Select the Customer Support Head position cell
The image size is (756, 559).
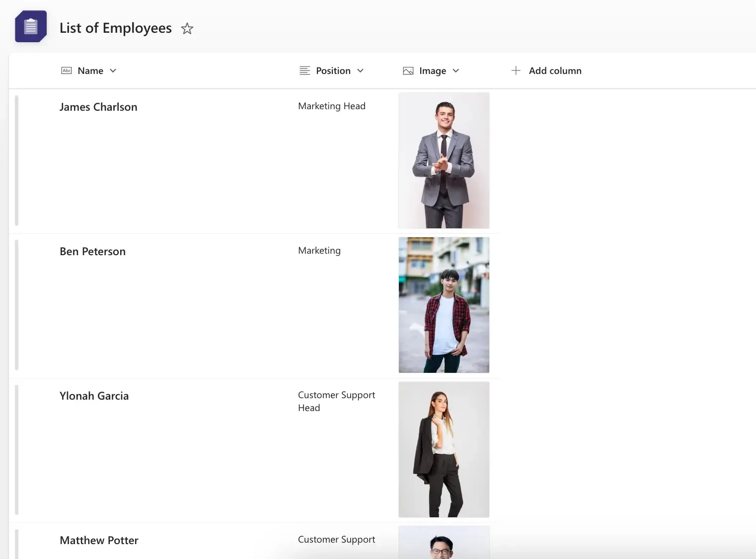(x=336, y=401)
